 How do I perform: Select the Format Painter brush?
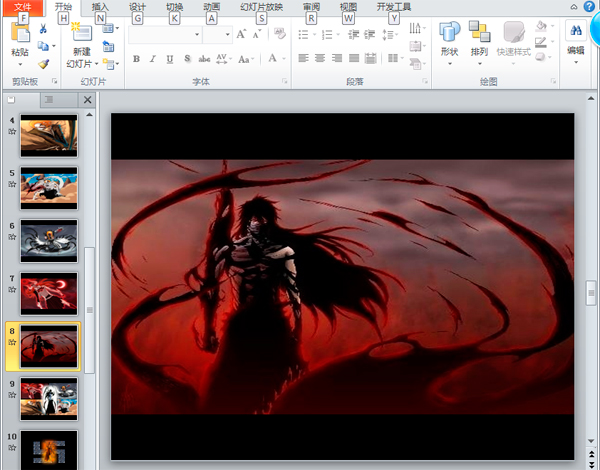(43, 64)
